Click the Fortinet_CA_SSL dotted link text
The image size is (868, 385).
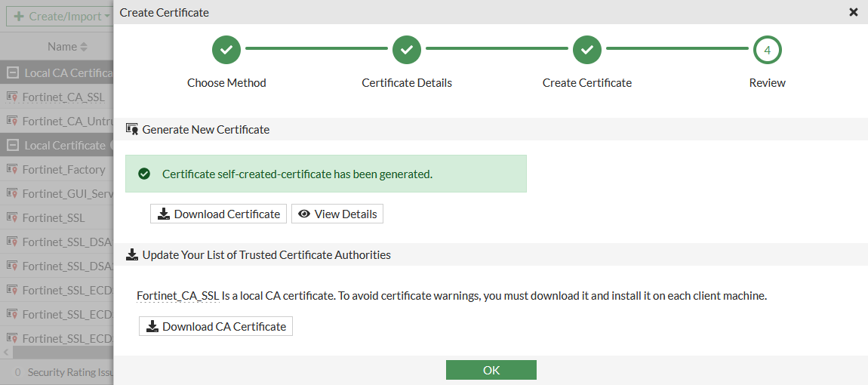(178, 296)
